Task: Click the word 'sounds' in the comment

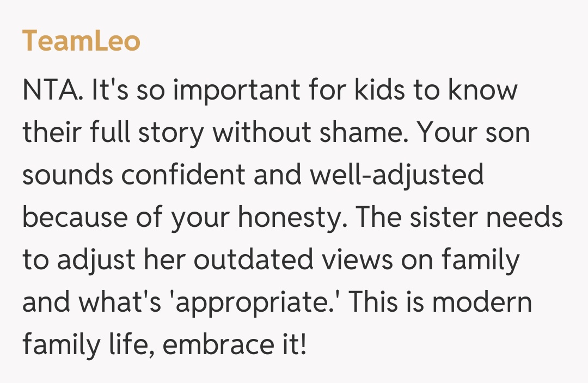Action: coord(67,176)
